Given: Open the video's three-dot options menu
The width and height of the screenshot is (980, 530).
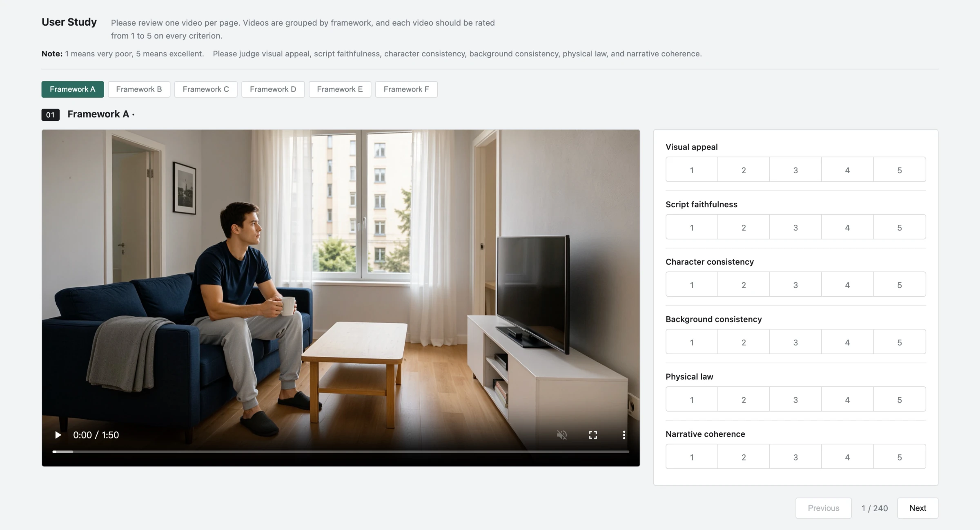Looking at the screenshot, I should pyautogui.click(x=624, y=435).
